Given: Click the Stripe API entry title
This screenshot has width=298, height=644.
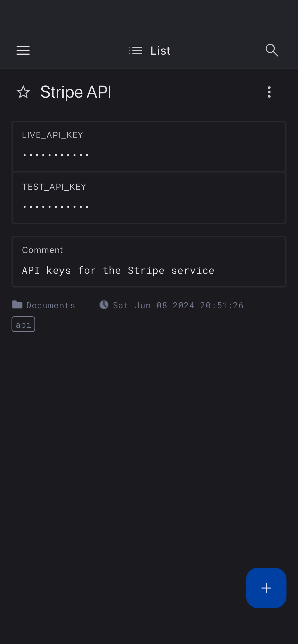Looking at the screenshot, I should [76, 92].
